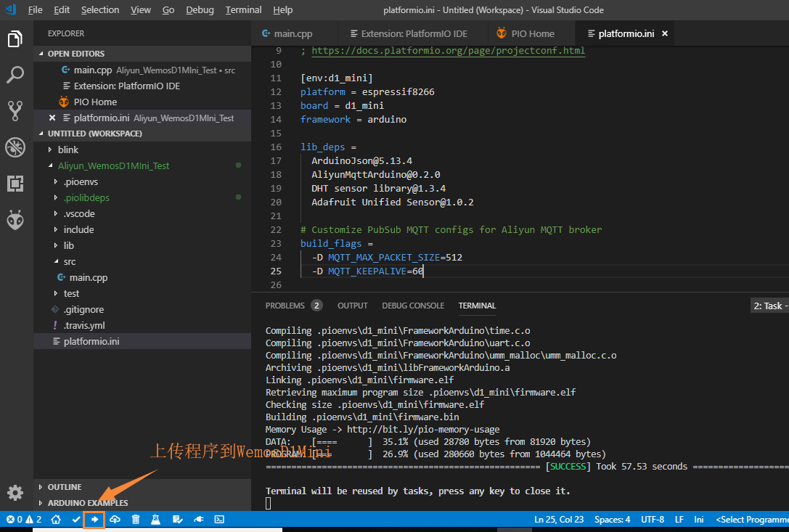Clean the build using the trash icon

pyautogui.click(x=136, y=520)
